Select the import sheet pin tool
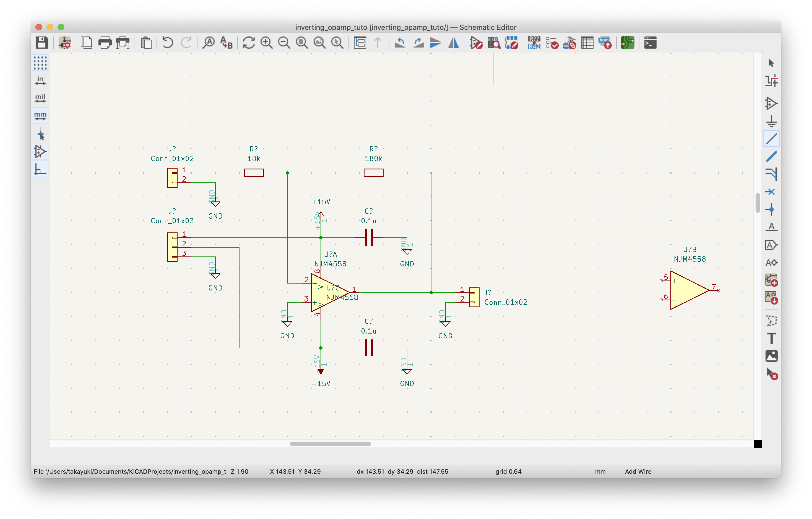812x519 pixels. click(771, 298)
